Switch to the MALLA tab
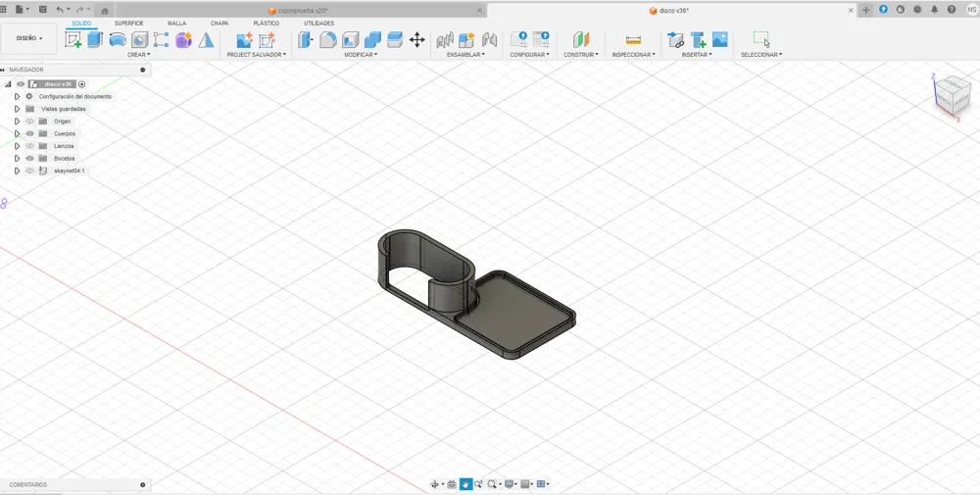 tap(176, 24)
